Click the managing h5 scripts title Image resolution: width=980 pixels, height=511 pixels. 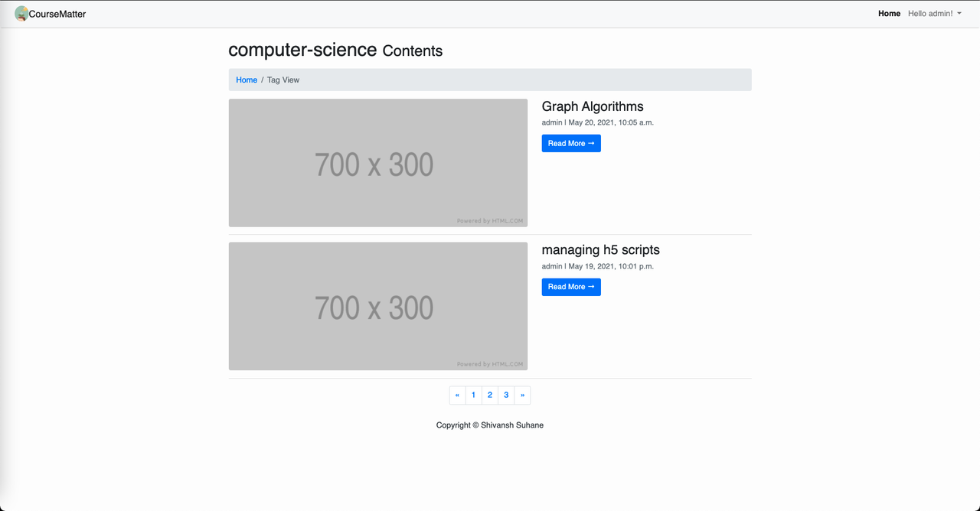[x=600, y=249]
